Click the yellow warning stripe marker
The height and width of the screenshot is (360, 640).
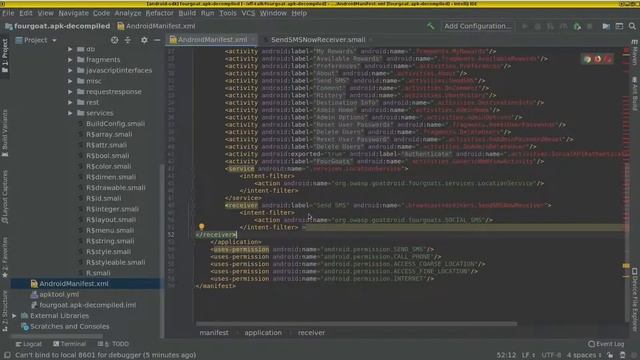(626, 266)
